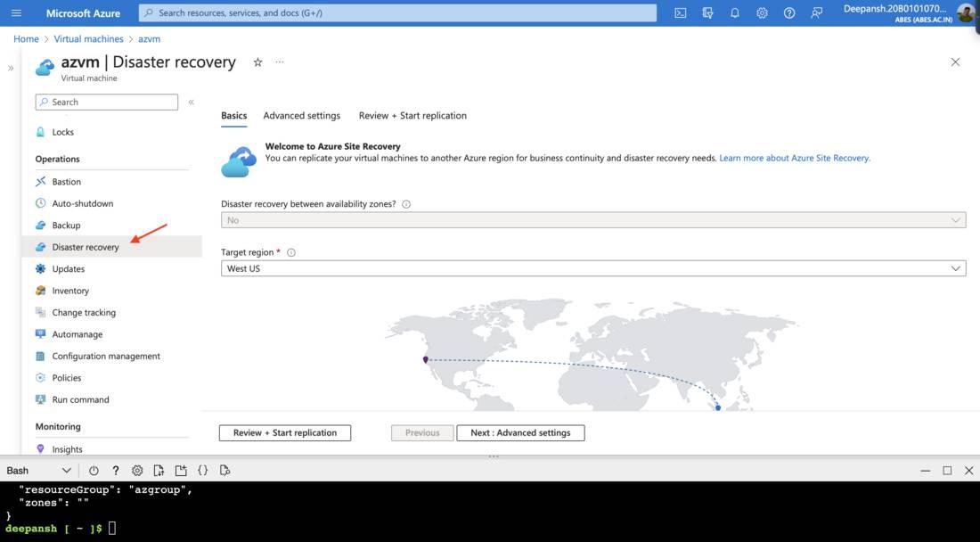Open Policies menu item
The height and width of the screenshot is (542, 980).
pyautogui.click(x=67, y=378)
